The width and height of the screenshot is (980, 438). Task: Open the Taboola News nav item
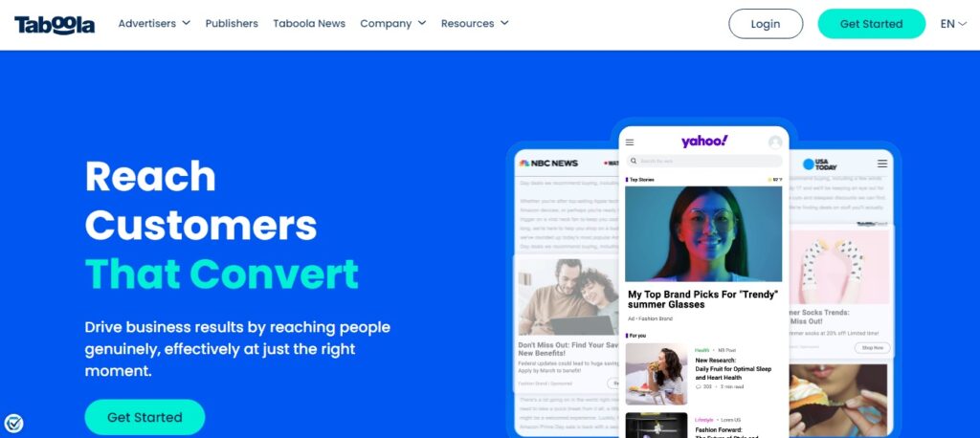pyautogui.click(x=309, y=23)
